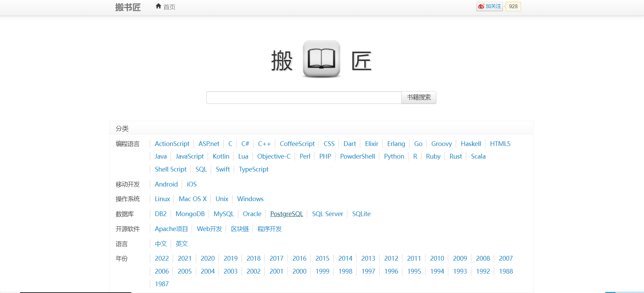The width and height of the screenshot is (644, 293).
Task: Open the Android mobile development category
Action: tap(166, 184)
